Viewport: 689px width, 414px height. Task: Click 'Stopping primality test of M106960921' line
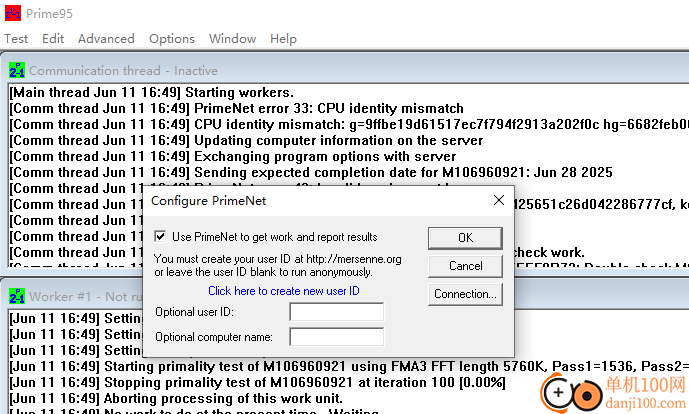pyautogui.click(x=257, y=382)
